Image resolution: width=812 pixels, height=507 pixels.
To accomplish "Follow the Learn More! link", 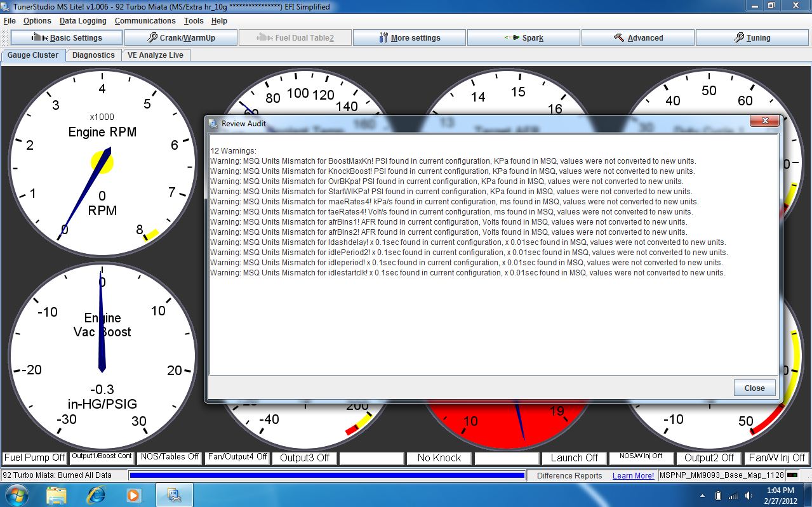I will (633, 475).
